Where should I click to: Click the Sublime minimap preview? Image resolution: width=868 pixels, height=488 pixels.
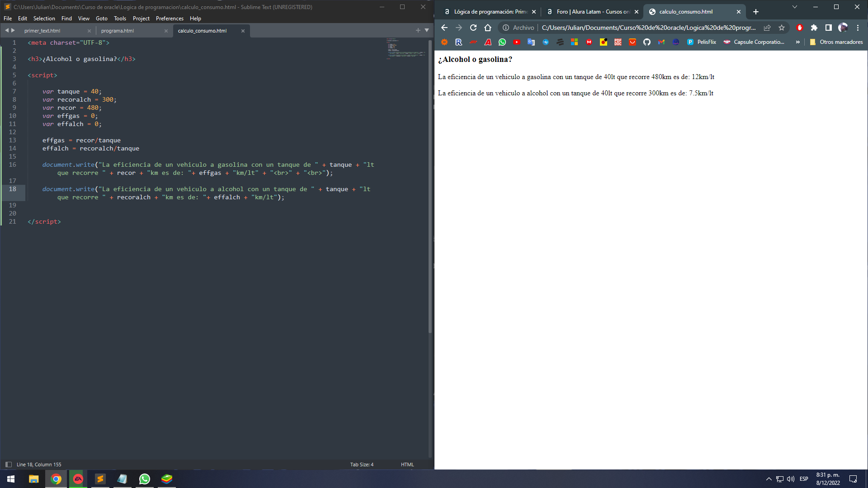tap(406, 49)
